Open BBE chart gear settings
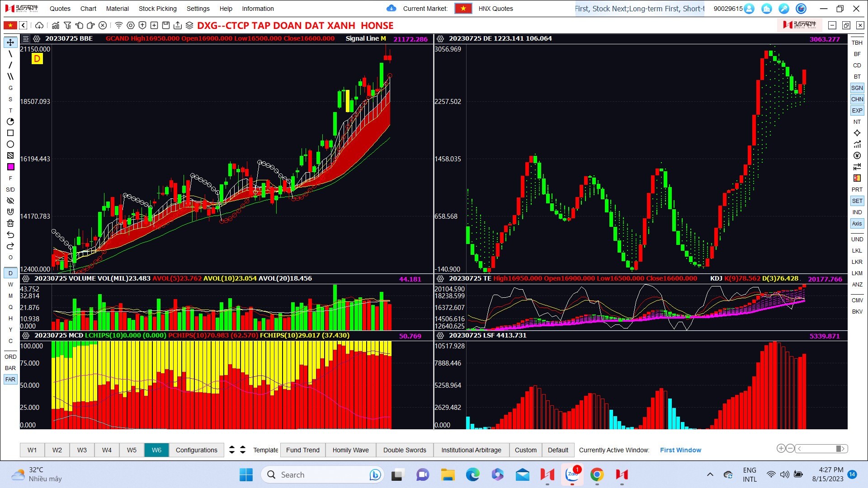Screen dimensions: 868x488 pyautogui.click(x=37, y=39)
